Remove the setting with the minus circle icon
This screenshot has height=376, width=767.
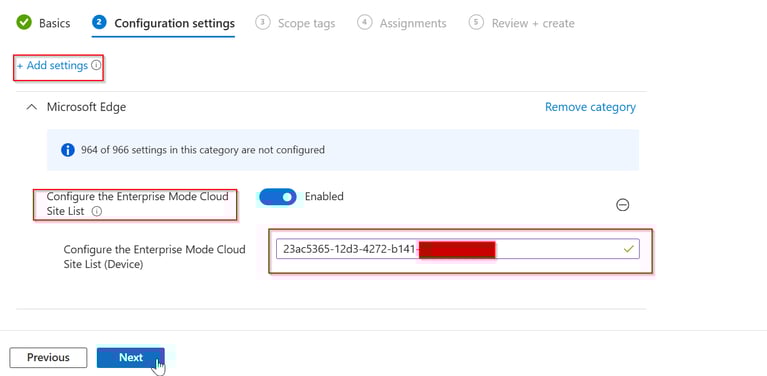pos(622,205)
